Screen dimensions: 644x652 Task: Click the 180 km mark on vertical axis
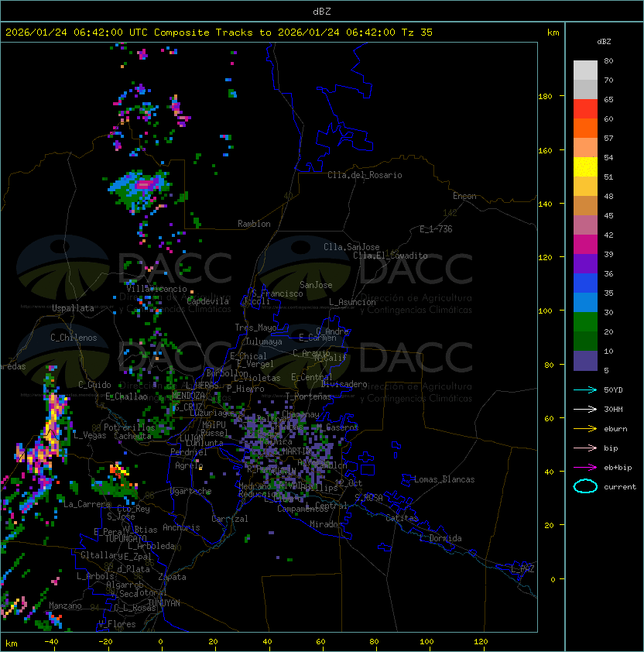click(x=545, y=97)
